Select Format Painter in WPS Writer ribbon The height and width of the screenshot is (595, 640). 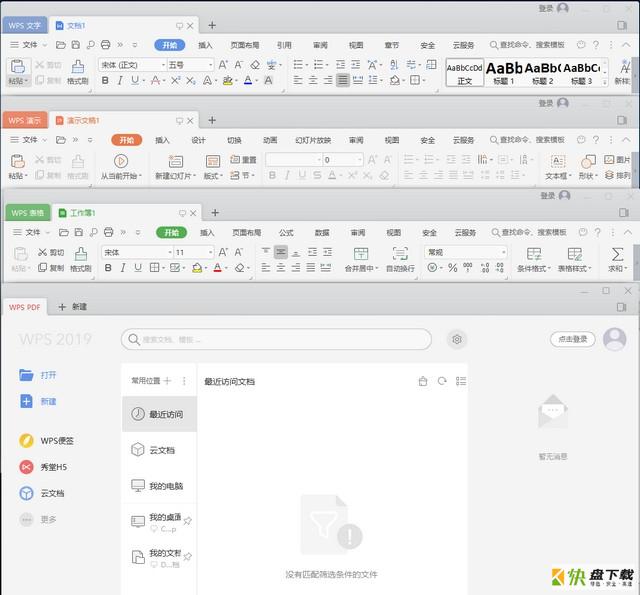(x=78, y=72)
